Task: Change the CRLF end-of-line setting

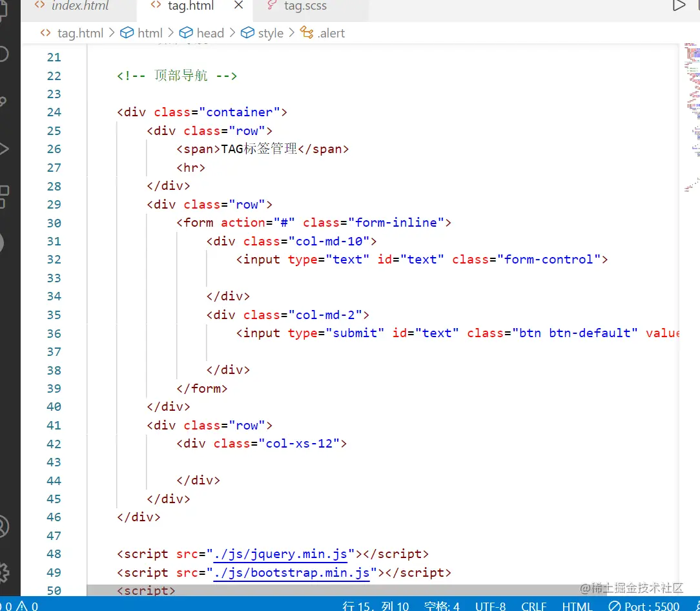Action: pyautogui.click(x=534, y=606)
